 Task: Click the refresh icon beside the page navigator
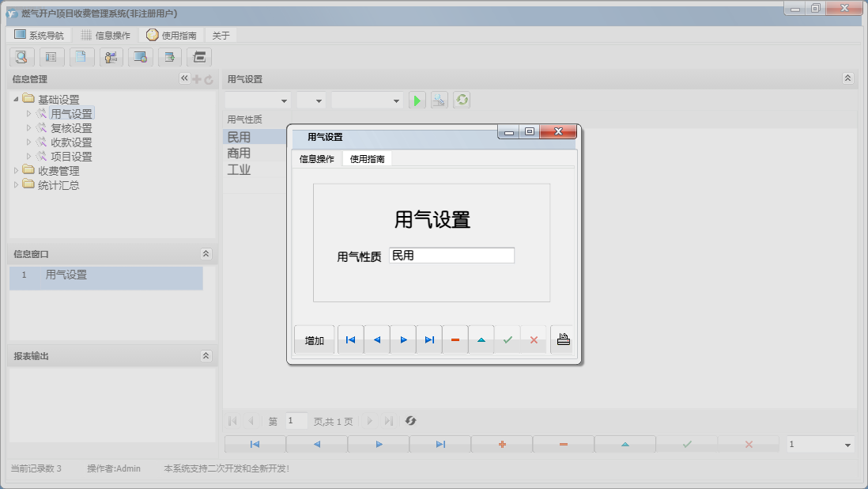410,421
